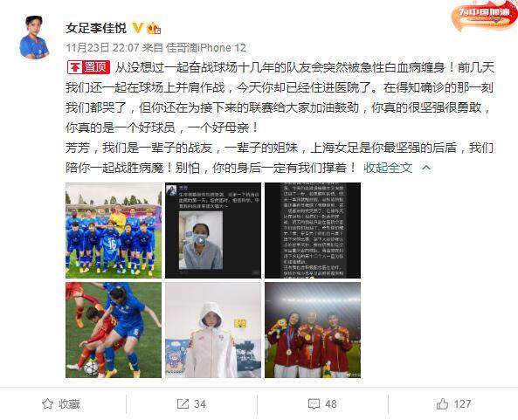The width and height of the screenshot is (518, 420).
Task: Click the orange membership level badge
Action: pos(154,29)
